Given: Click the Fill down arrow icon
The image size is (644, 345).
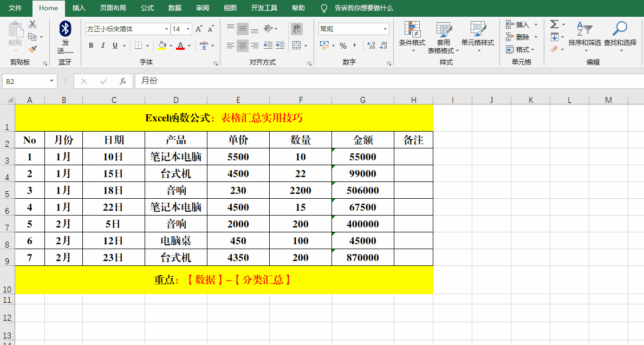Looking at the screenshot, I should pyautogui.click(x=555, y=37).
